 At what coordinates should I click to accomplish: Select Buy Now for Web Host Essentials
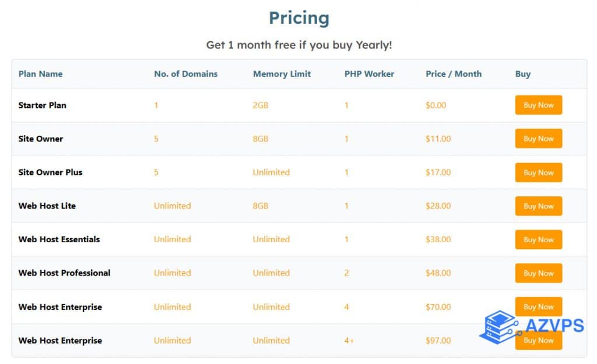point(538,239)
